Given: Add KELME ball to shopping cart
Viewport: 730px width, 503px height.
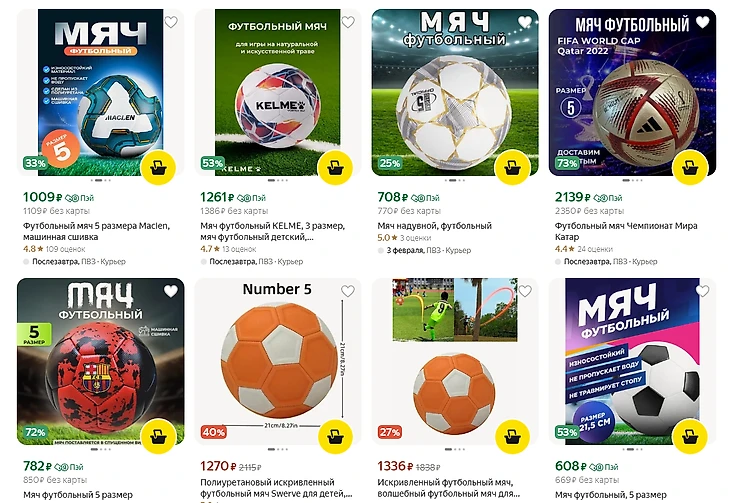Looking at the screenshot, I should pos(335,168).
